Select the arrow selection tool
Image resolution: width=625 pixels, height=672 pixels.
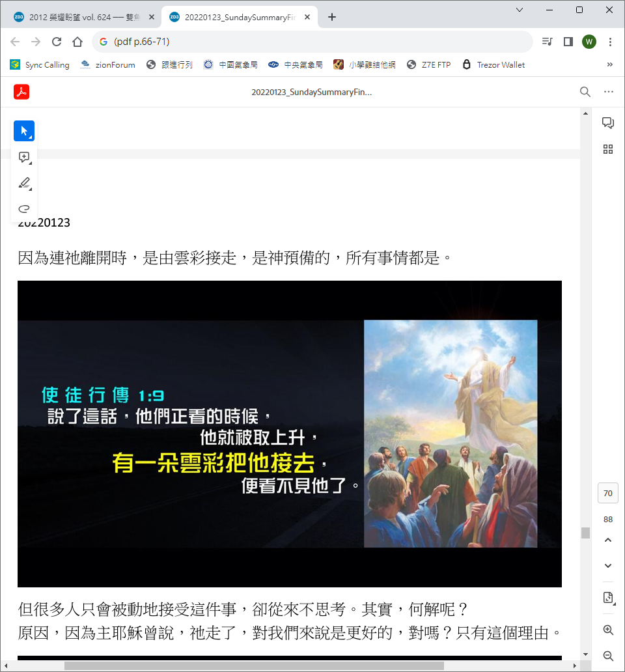24,131
